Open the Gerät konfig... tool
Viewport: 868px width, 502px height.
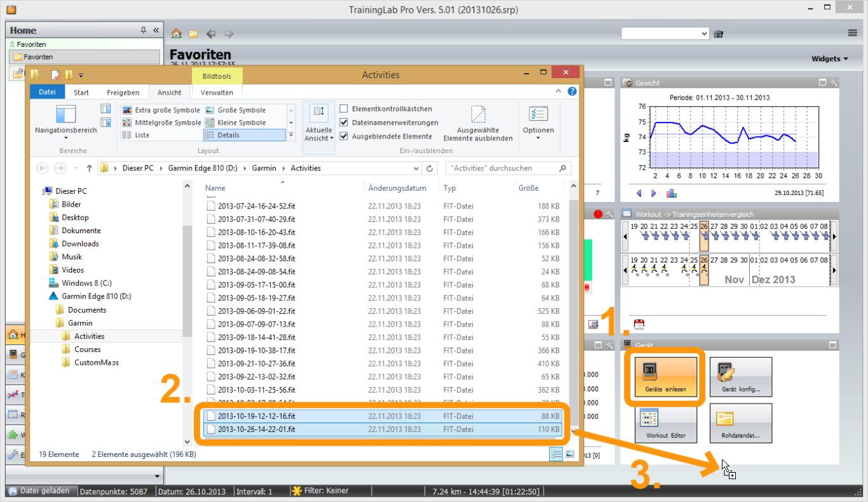coord(741,377)
